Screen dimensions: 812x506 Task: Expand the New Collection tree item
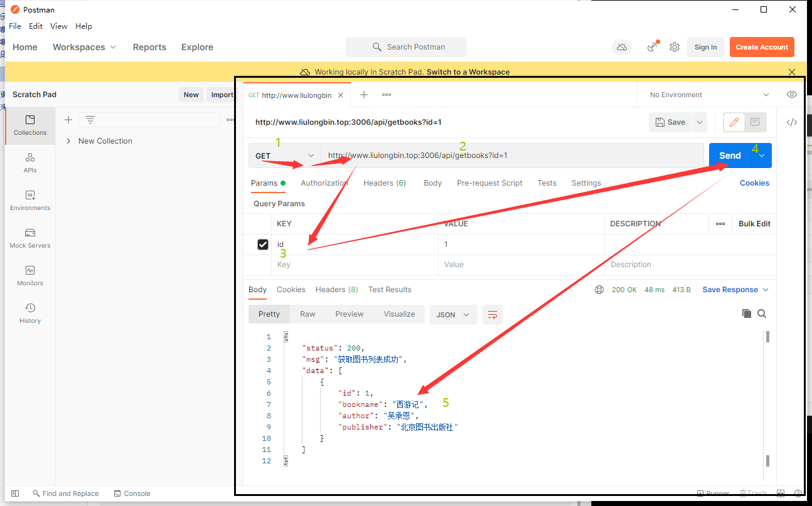tap(68, 141)
